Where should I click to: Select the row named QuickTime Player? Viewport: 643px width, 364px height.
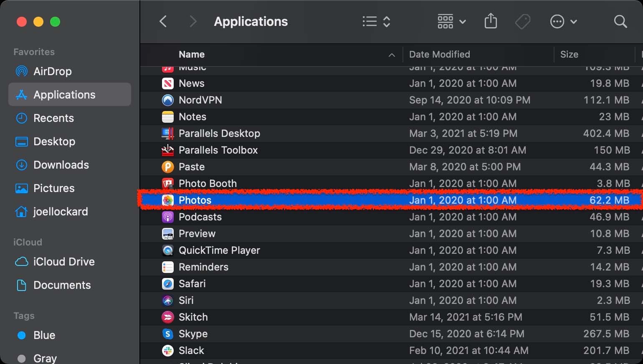(x=392, y=250)
